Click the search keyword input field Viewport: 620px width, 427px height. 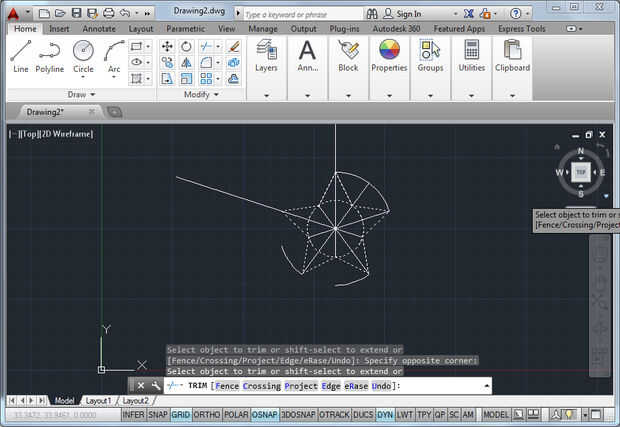pyautogui.click(x=298, y=15)
